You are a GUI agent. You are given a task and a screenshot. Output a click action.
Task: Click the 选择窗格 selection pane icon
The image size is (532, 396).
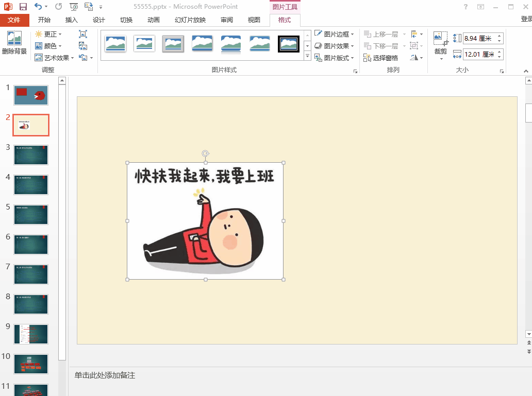(382, 57)
